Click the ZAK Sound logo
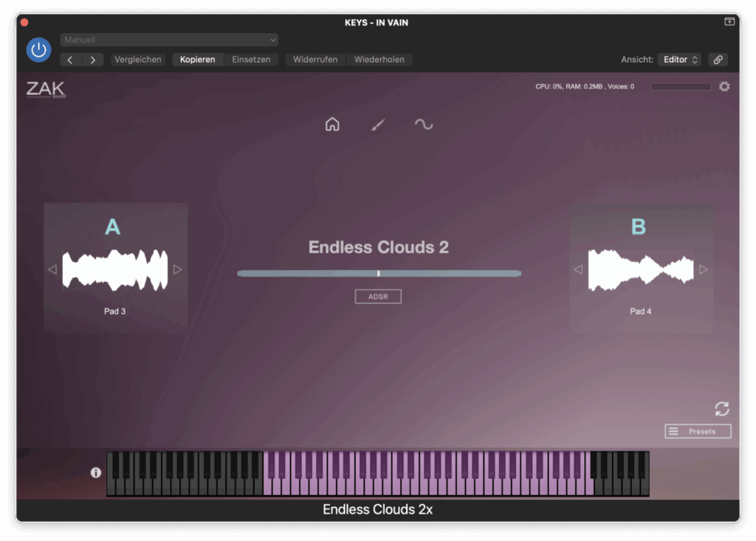 pos(46,89)
